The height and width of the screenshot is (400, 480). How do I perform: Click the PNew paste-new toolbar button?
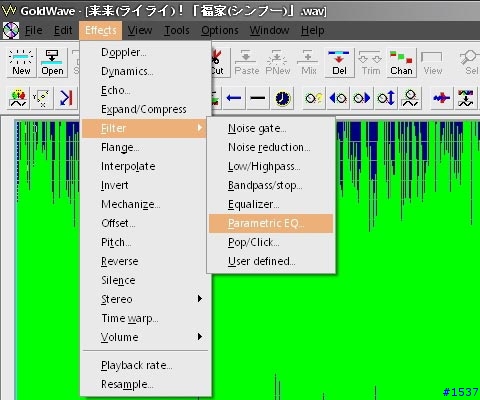(278, 63)
